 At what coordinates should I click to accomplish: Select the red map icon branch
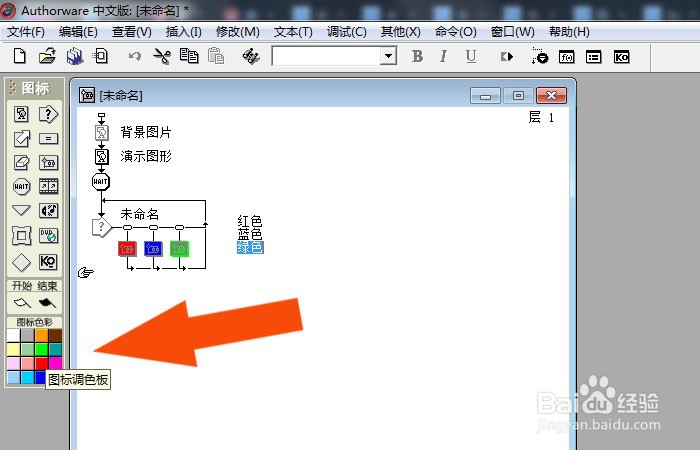pyautogui.click(x=127, y=249)
